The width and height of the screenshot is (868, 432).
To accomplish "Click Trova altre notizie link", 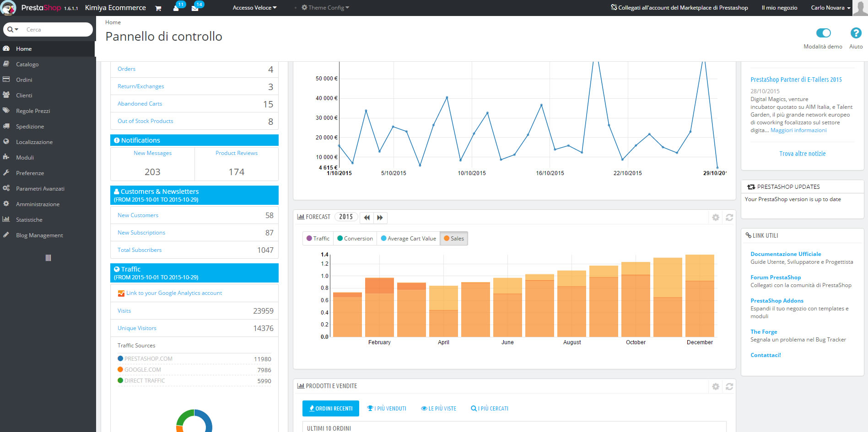I will (803, 154).
